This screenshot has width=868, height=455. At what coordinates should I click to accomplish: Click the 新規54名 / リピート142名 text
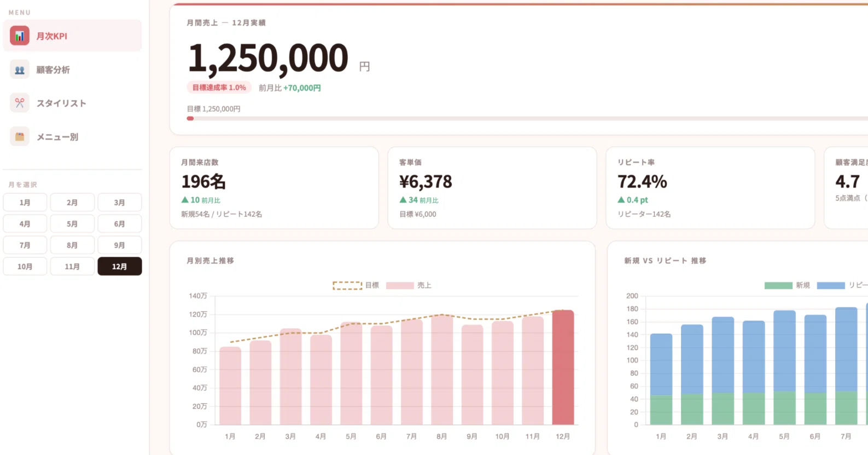pos(222,214)
